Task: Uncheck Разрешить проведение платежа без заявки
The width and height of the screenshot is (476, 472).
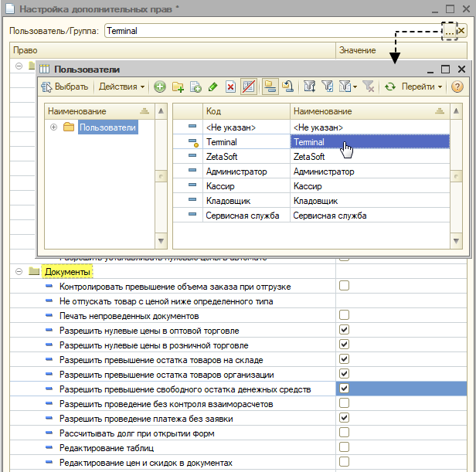Action: (x=344, y=418)
